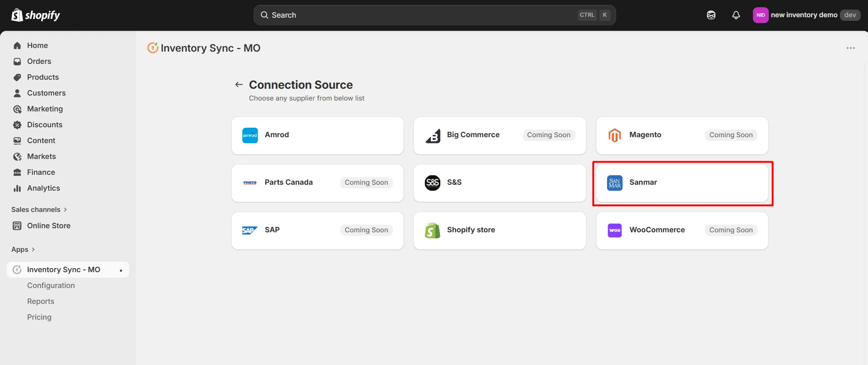Screen dimensions: 868x365
Task: Open the NID store avatar
Action: tap(761, 15)
